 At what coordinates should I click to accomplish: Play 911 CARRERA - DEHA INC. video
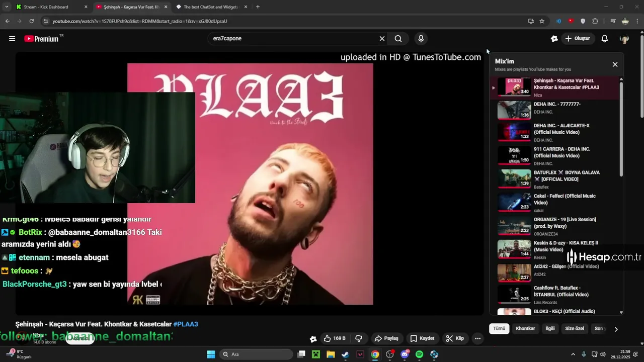pyautogui.click(x=555, y=156)
